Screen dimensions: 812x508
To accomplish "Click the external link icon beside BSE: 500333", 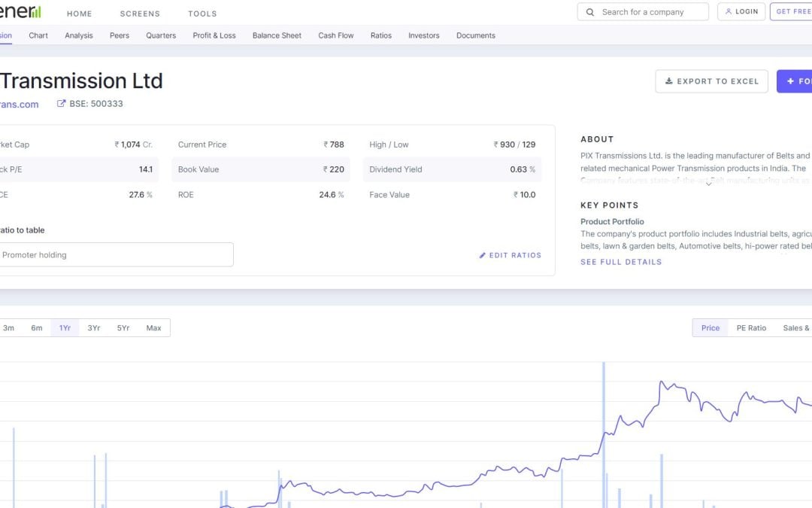I will click(x=61, y=103).
